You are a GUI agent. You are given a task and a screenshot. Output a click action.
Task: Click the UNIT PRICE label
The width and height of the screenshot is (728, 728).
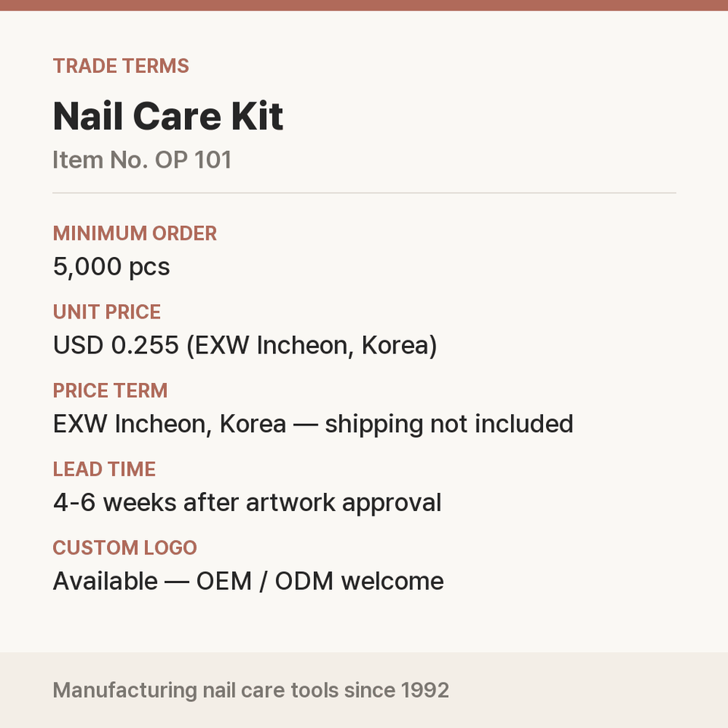(107, 312)
